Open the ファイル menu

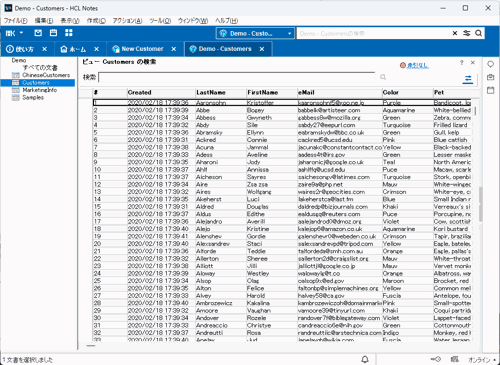coord(15,21)
